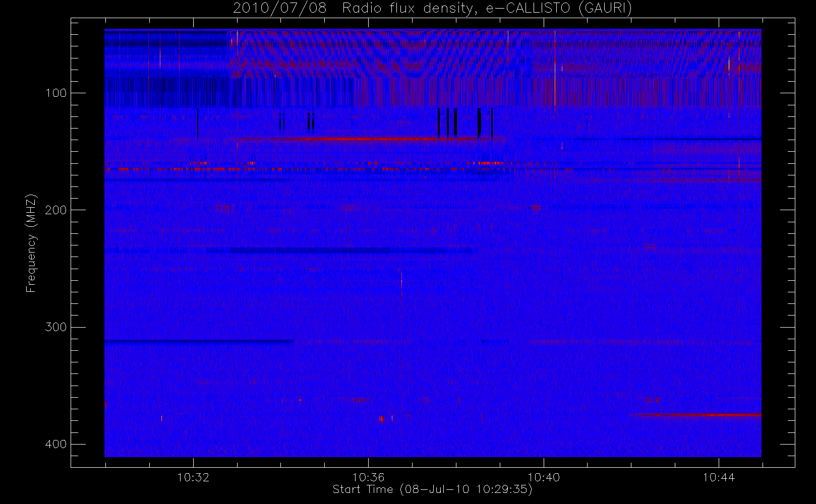
Task: Click the 'Start Time (08-Jul-10 10:29:35)' label
Action: (x=432, y=489)
